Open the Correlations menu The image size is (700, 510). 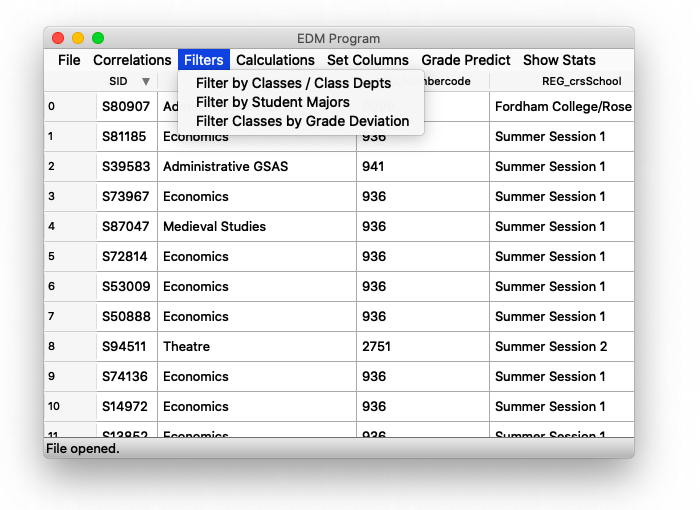pos(132,60)
